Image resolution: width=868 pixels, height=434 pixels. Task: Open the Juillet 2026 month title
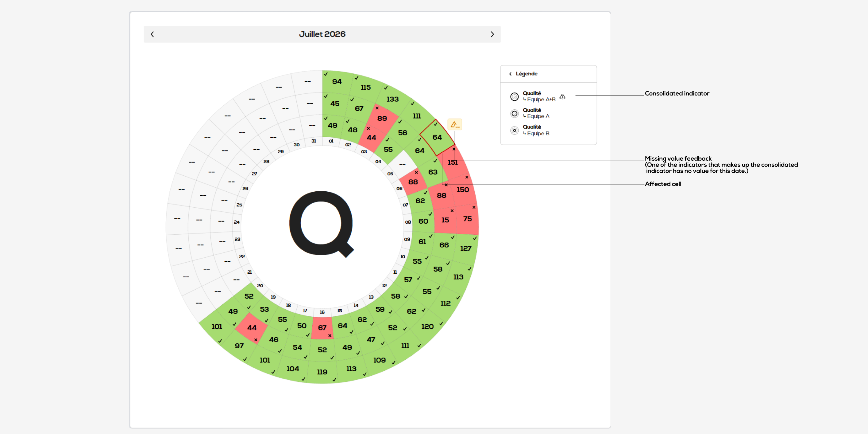[322, 34]
